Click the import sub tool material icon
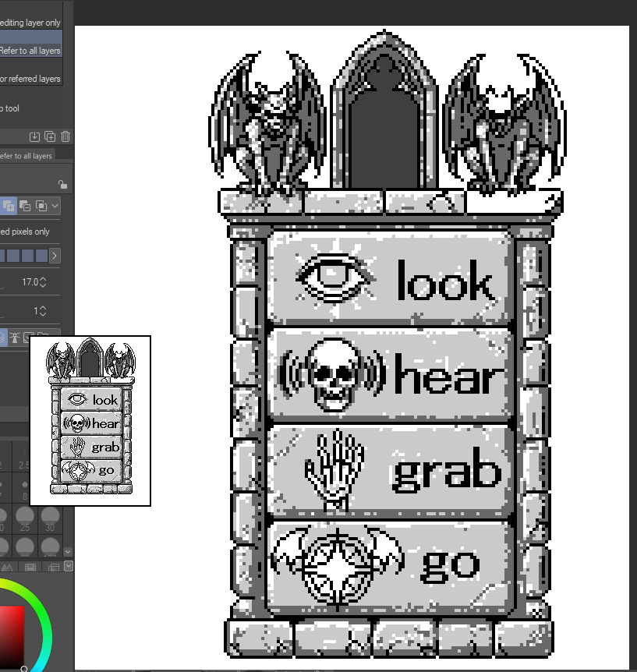 (x=34, y=136)
